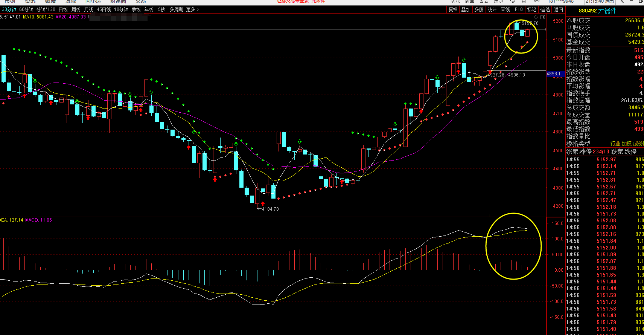Screen dimensions: 644x335
Task: Click the MA10: 5081.43 indicator label
Action: (38, 17)
